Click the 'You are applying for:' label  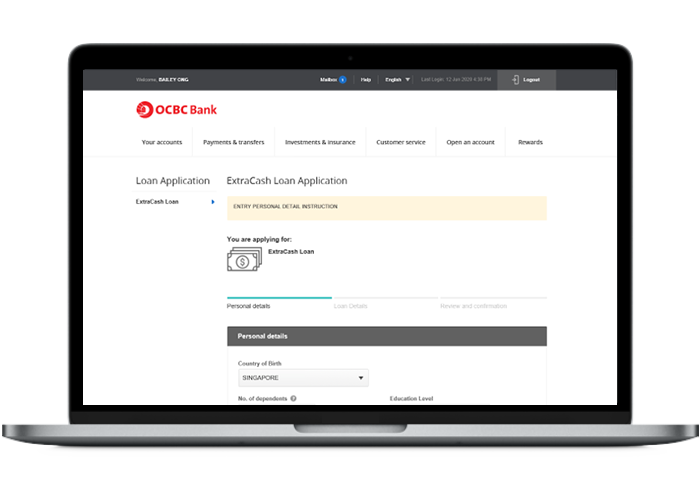click(x=259, y=239)
